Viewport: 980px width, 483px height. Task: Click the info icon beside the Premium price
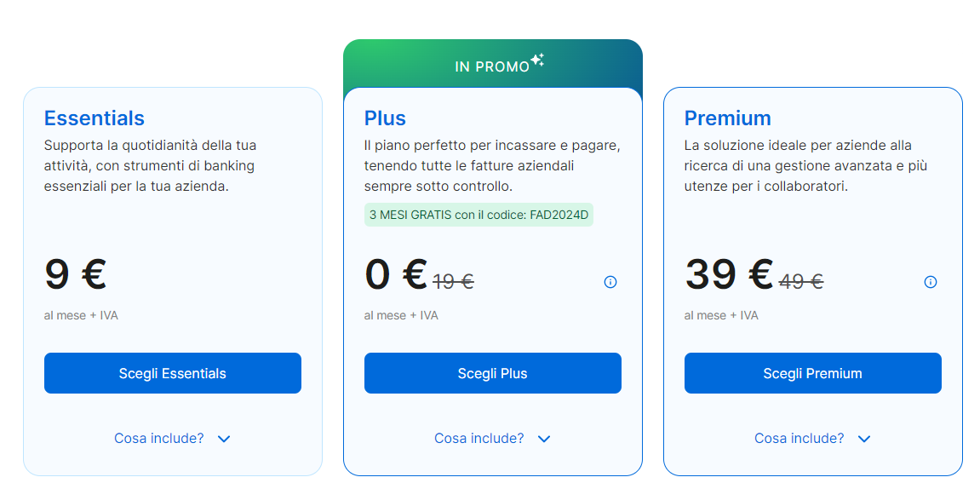pos(930,282)
